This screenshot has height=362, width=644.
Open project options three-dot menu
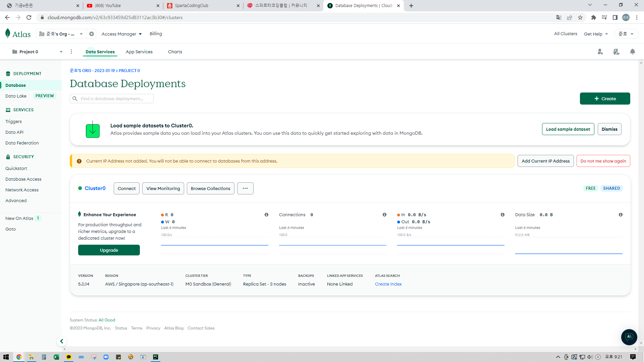click(x=71, y=52)
